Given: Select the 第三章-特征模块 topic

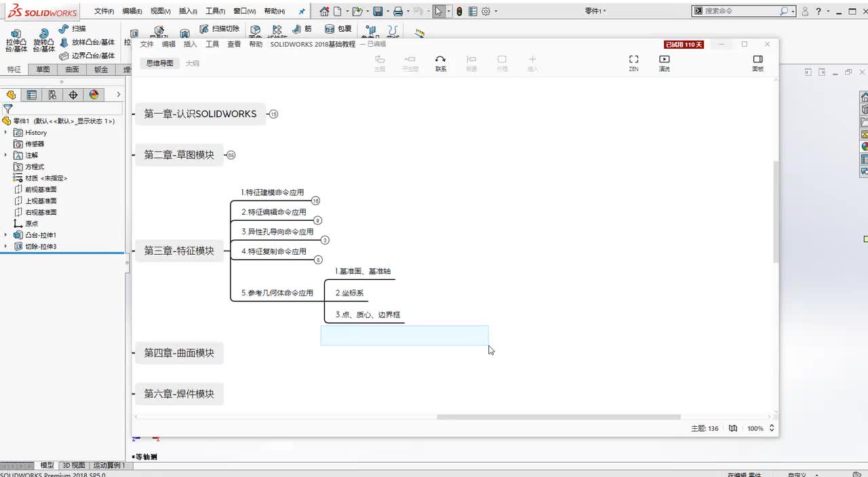Looking at the screenshot, I should pos(179,251).
